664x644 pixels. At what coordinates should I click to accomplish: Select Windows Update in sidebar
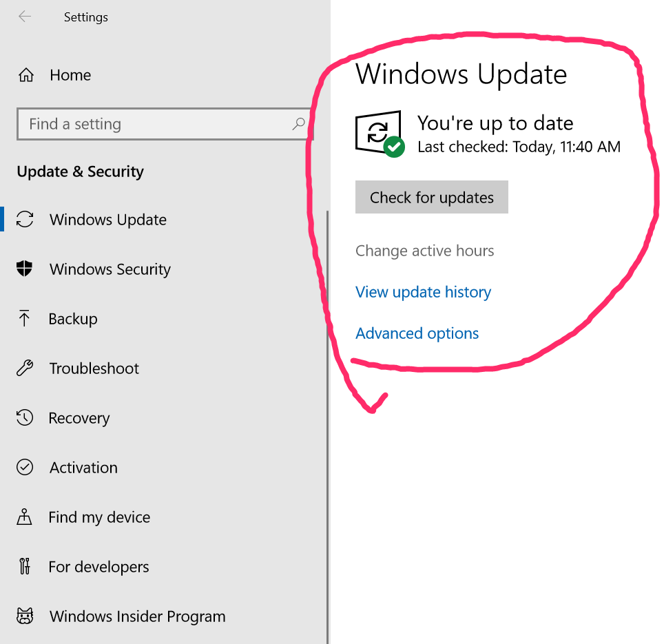108,220
